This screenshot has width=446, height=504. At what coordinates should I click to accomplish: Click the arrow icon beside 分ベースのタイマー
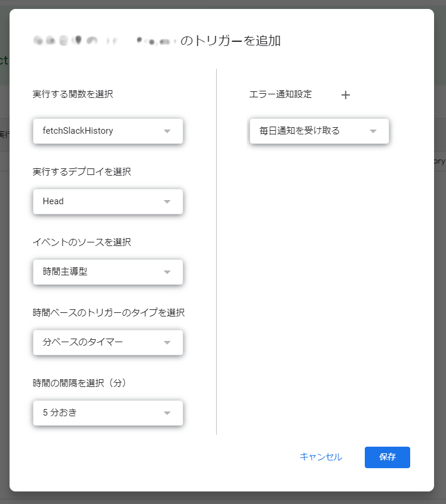167,342
